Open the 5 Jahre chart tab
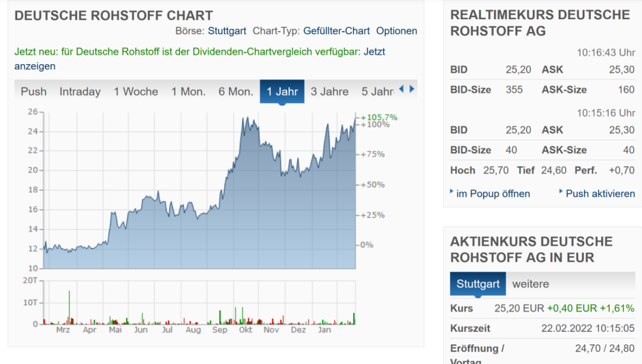The image size is (642, 364). pyautogui.click(x=378, y=91)
